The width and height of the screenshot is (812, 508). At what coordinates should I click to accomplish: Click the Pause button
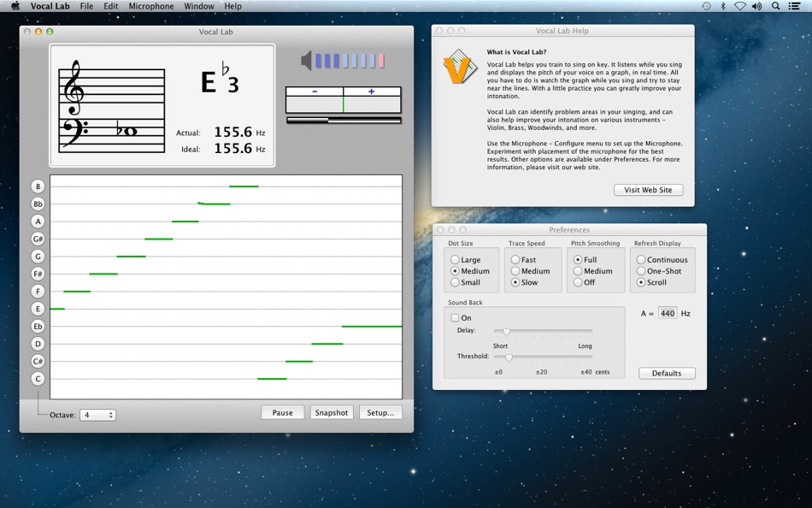(x=283, y=412)
